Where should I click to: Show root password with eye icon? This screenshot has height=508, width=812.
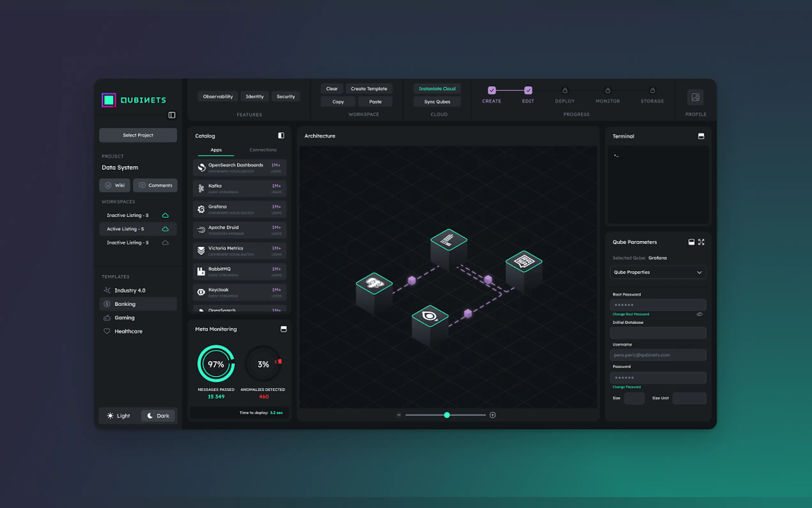(699, 314)
